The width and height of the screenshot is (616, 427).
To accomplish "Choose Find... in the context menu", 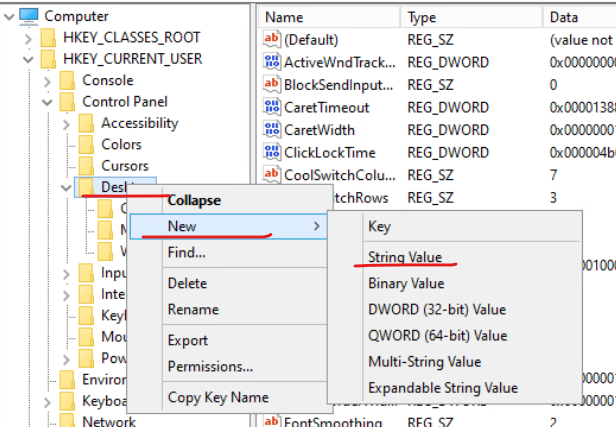I will pos(186,253).
